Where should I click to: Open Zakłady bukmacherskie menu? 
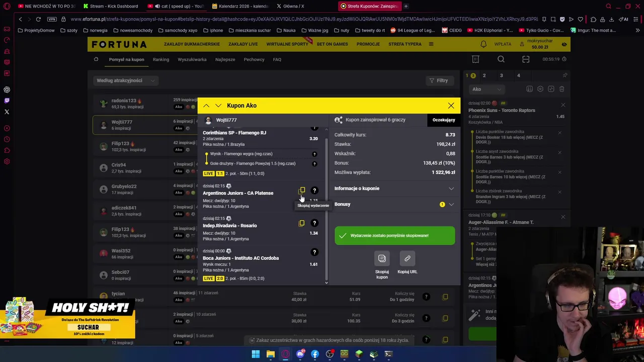pyautogui.click(x=192, y=44)
